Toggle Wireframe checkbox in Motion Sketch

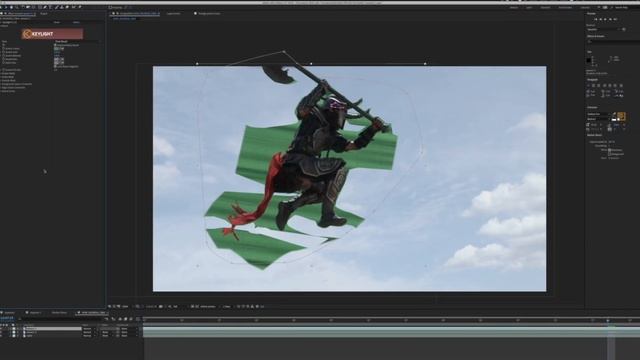click(x=610, y=150)
